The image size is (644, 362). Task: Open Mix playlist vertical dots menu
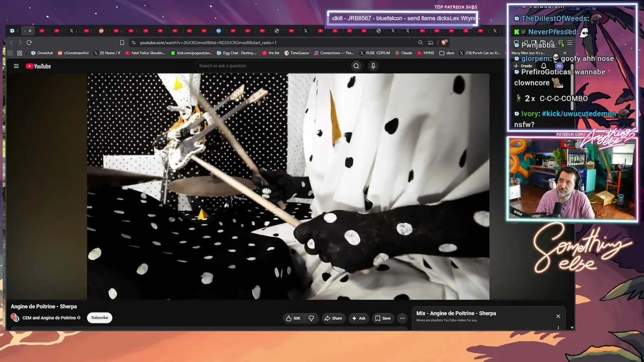(x=558, y=328)
